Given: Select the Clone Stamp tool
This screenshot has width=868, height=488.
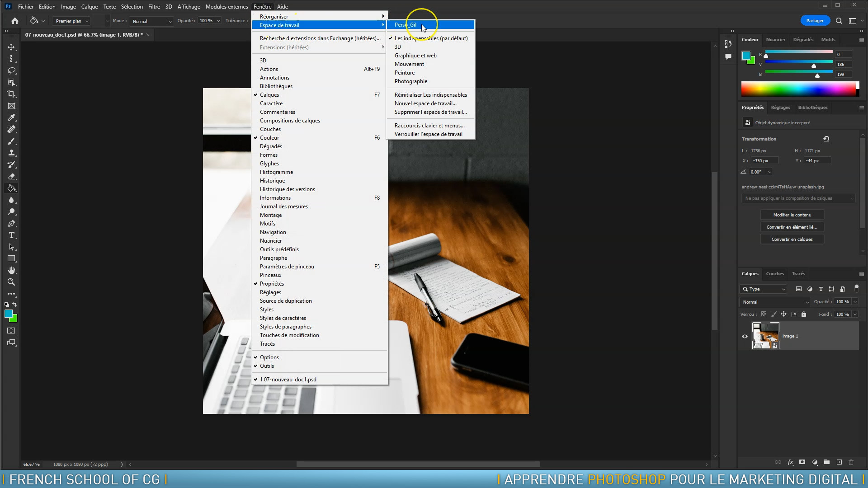Looking at the screenshot, I should 11,153.
